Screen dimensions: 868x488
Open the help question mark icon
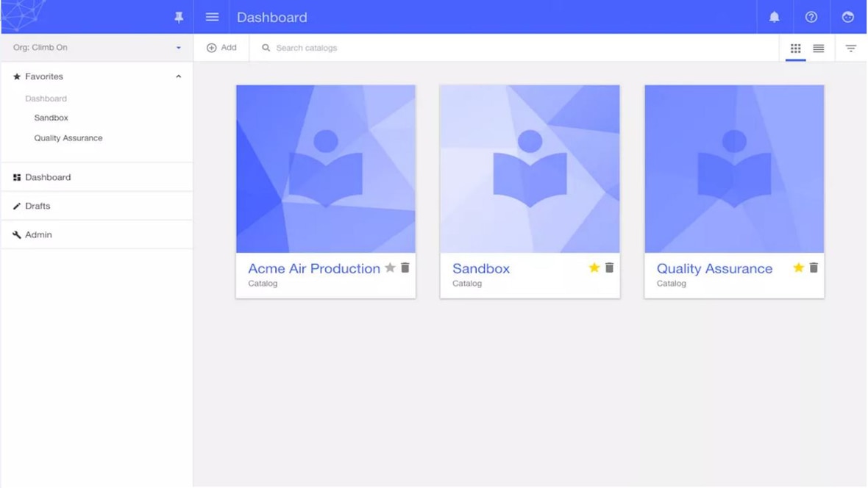click(x=811, y=17)
